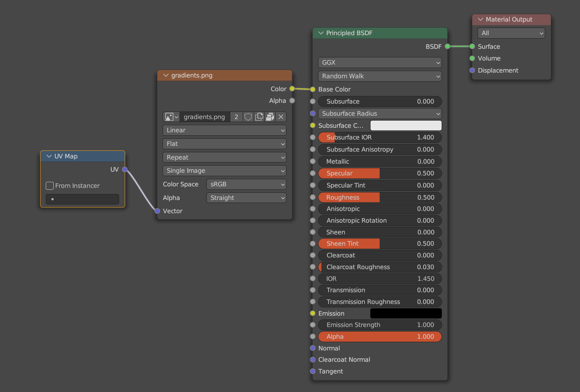
Task: Click the new image duplicate icon
Action: point(259,117)
